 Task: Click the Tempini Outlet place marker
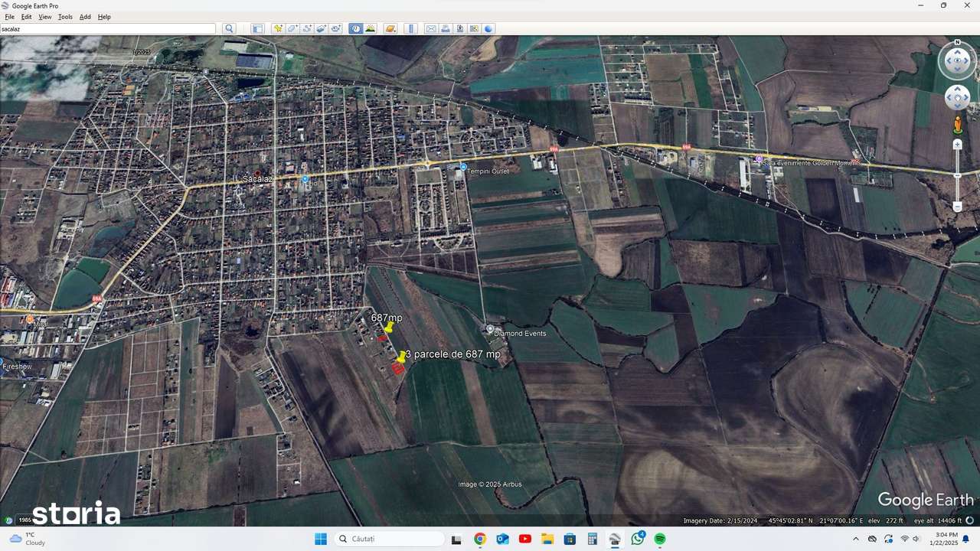tap(463, 167)
